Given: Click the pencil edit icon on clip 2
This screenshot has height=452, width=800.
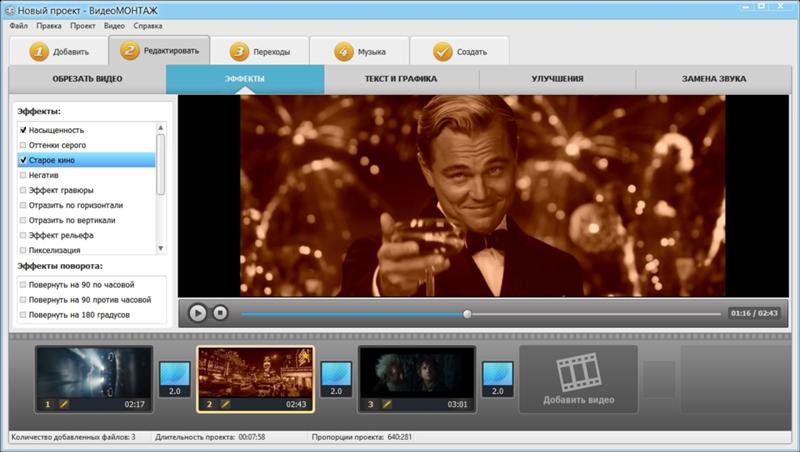Looking at the screenshot, I should click(226, 404).
